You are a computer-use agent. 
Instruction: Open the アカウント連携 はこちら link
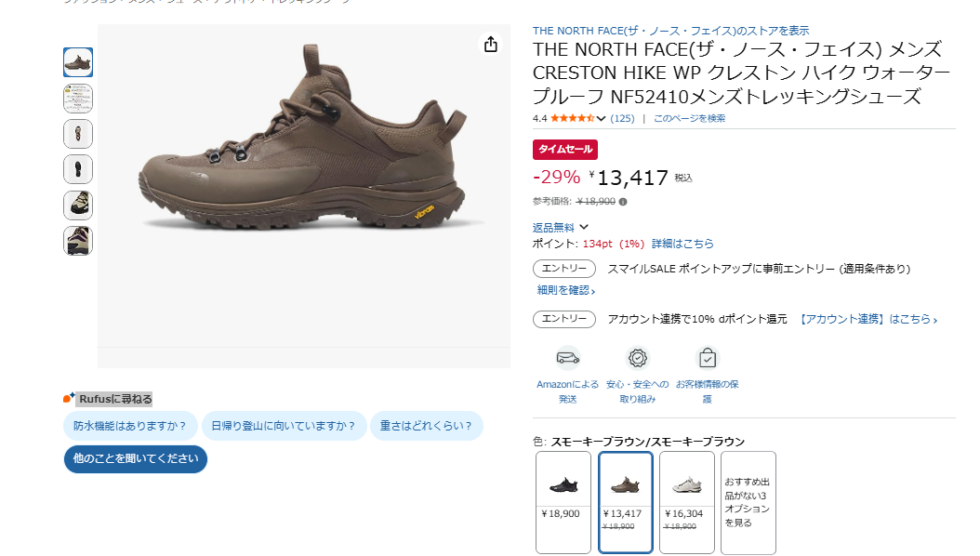(868, 319)
